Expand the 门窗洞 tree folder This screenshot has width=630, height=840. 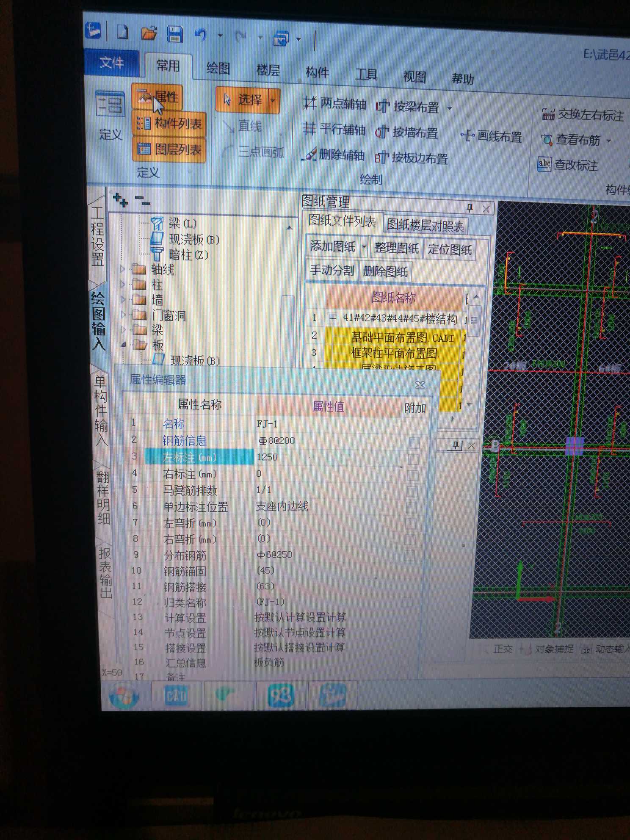point(123,315)
